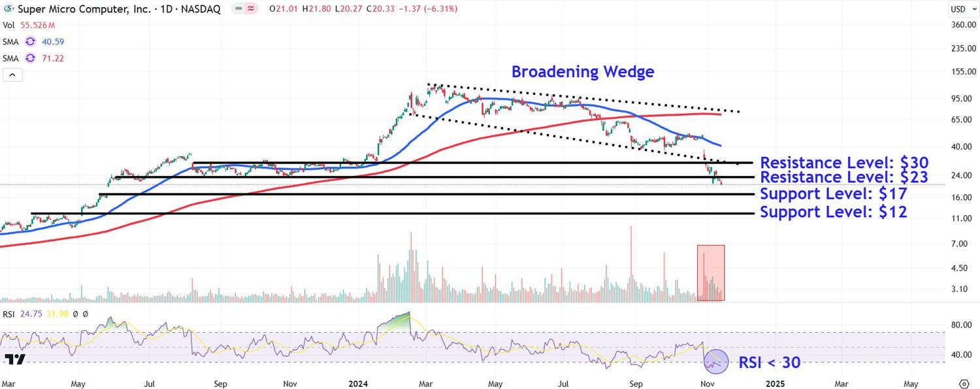This screenshot has width=980, height=389.
Task: Click the pink wavy-lines indicator icon in header
Action: click(250, 9)
